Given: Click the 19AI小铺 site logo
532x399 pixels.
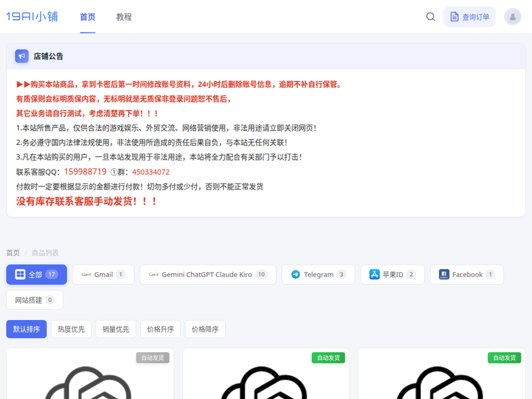Looking at the screenshot, I should (32, 17).
